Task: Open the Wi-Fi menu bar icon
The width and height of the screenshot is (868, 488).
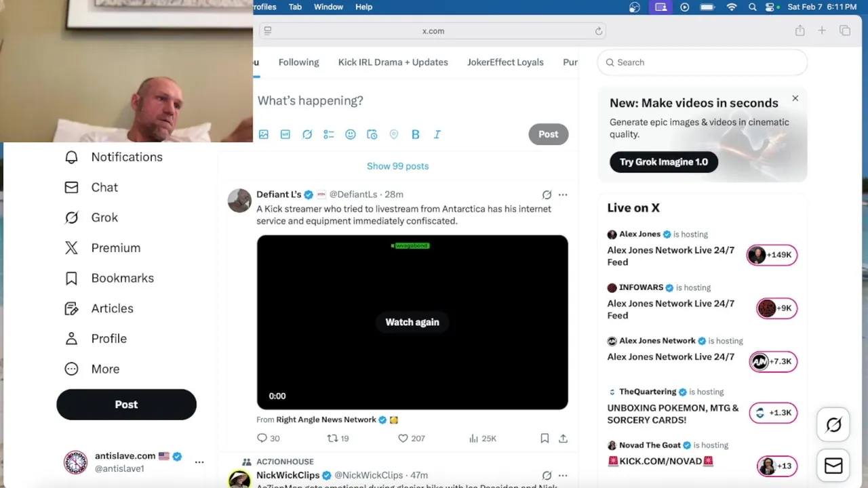Action: pyautogui.click(x=732, y=7)
